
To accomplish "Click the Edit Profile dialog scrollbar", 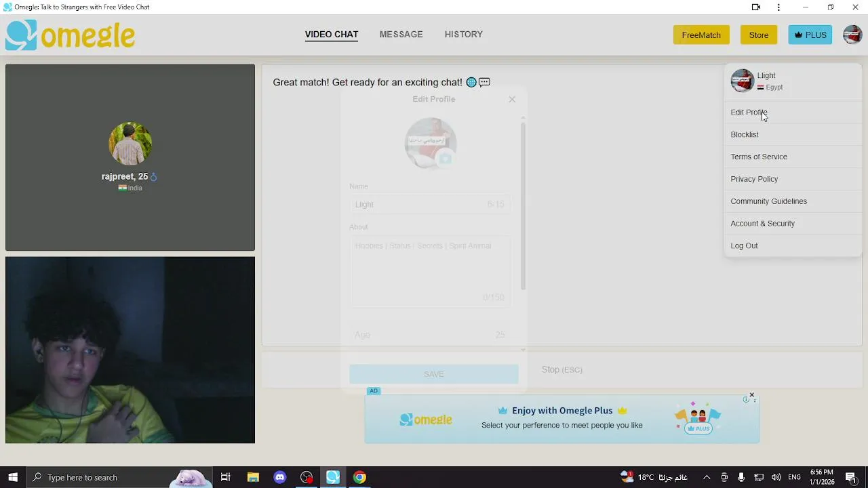I will click(x=523, y=205).
